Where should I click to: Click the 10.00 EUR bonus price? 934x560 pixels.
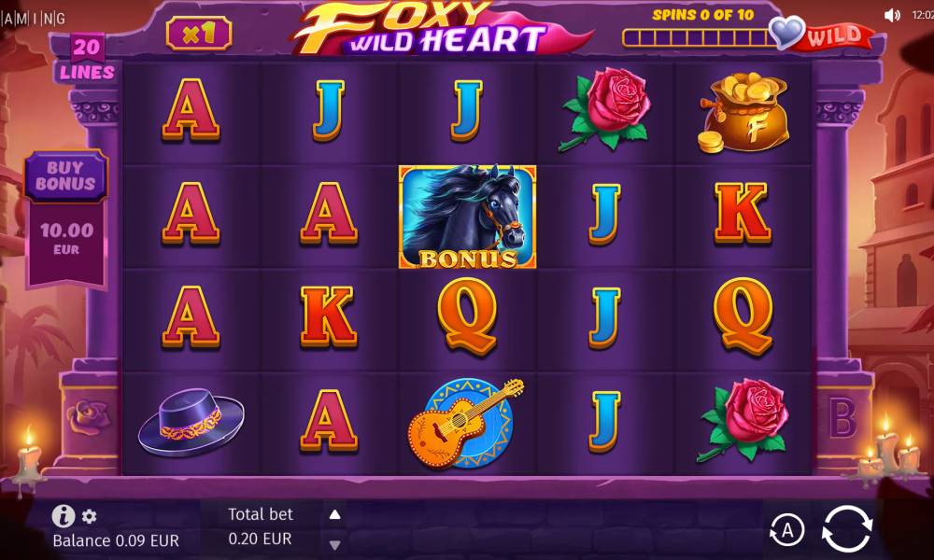pyautogui.click(x=66, y=238)
